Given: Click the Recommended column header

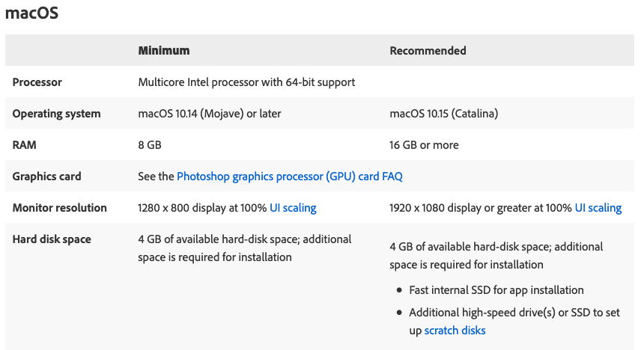Looking at the screenshot, I should click(x=428, y=51).
